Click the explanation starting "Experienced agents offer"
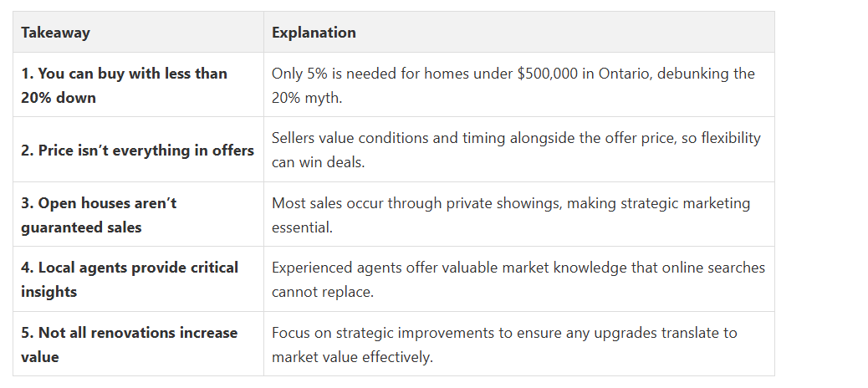 tap(518, 279)
